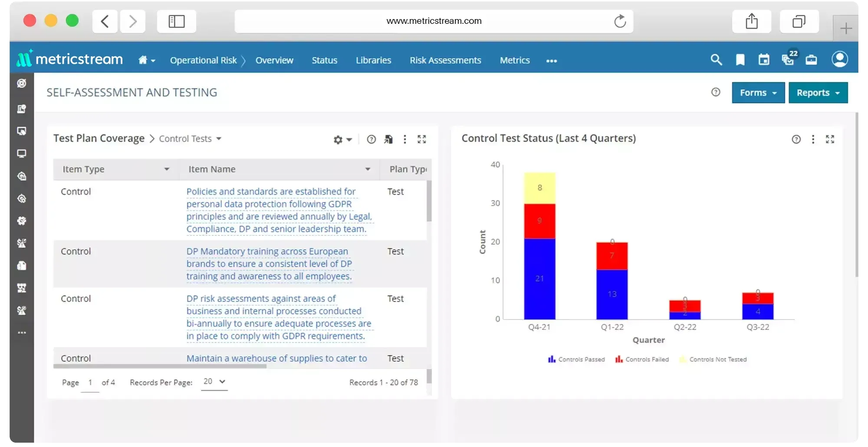
Task: Click the fifth sidebar icon
Action: 22,176
